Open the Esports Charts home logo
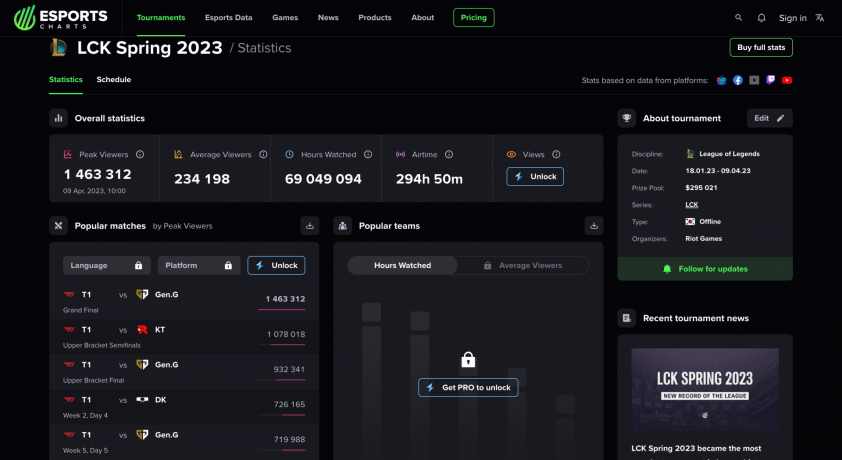 [x=60, y=18]
